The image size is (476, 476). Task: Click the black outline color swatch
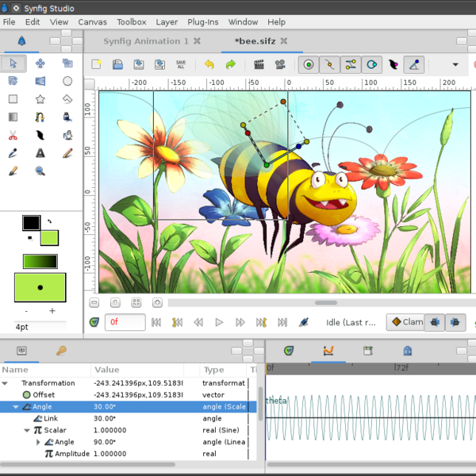pos(31,223)
